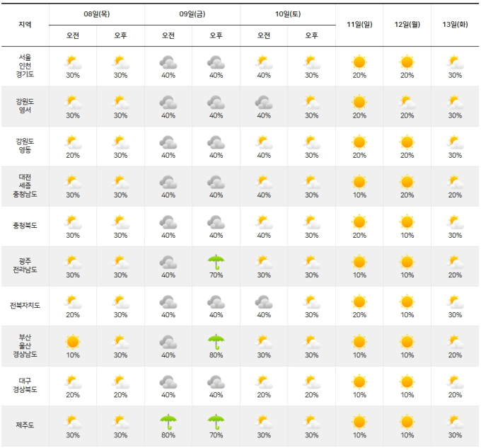Image resolution: width=481 pixels, height=448 pixels.
Task: Click the 80% value in 부산 울산 경상남도 row
Action: 216,355
